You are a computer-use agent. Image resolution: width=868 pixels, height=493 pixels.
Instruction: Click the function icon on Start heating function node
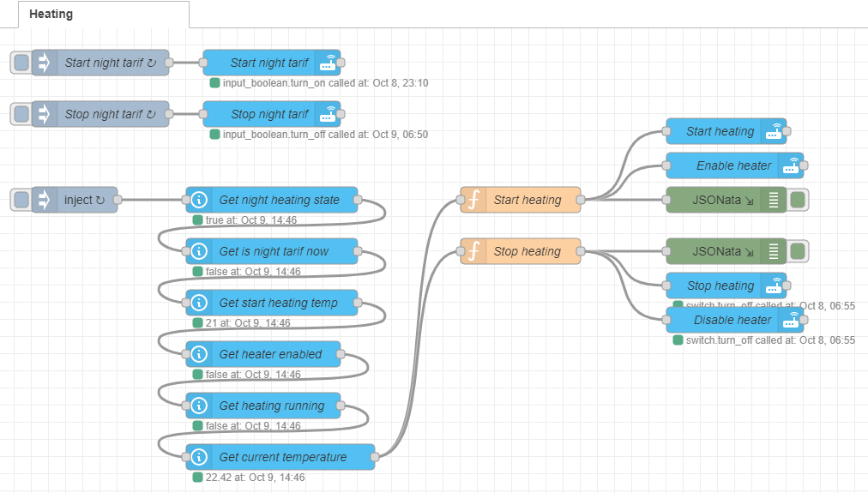473,200
